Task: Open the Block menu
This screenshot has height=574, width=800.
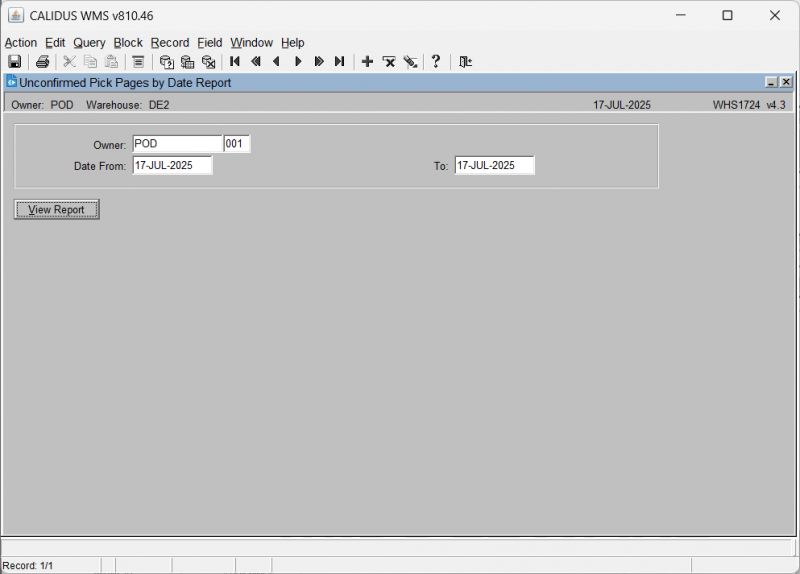Action: [x=128, y=43]
